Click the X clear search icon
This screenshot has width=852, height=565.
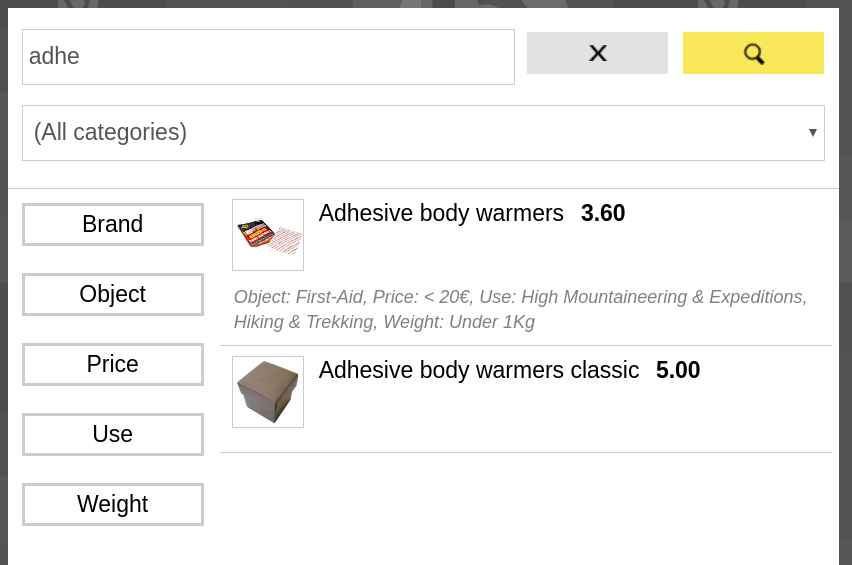597,53
